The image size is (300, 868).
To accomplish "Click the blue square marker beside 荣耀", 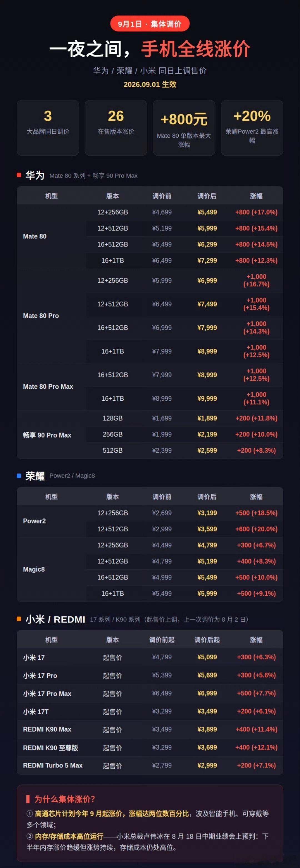I will point(19,475).
